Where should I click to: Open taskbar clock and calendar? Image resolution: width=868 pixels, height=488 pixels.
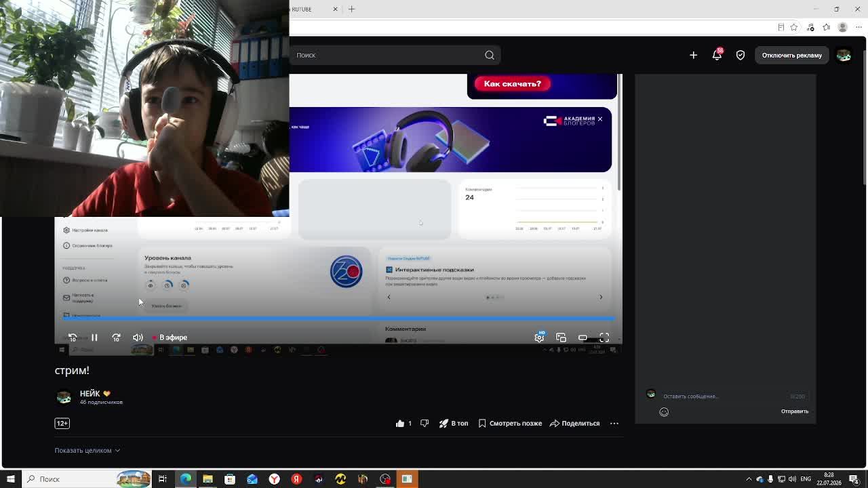pyautogui.click(x=829, y=479)
